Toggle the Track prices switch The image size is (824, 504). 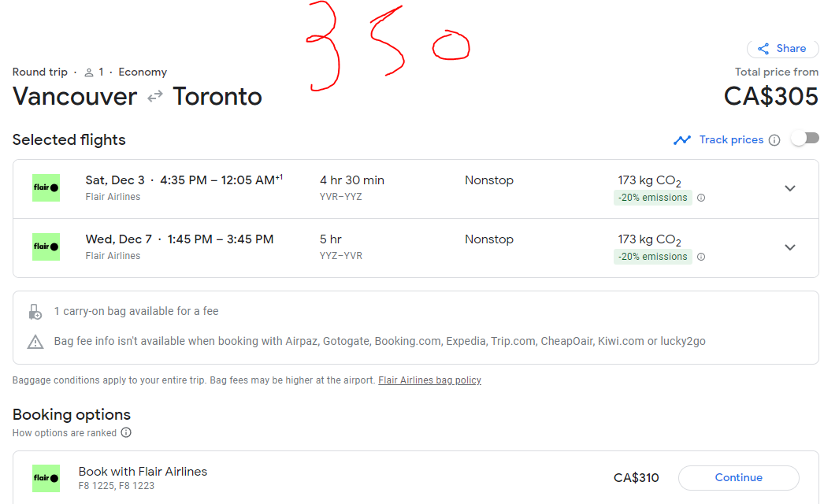(804, 139)
